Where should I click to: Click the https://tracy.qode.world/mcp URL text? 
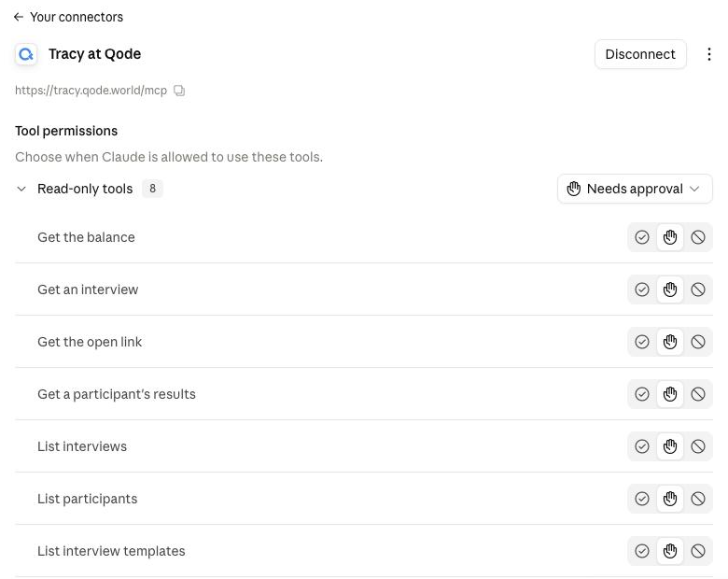tap(91, 91)
